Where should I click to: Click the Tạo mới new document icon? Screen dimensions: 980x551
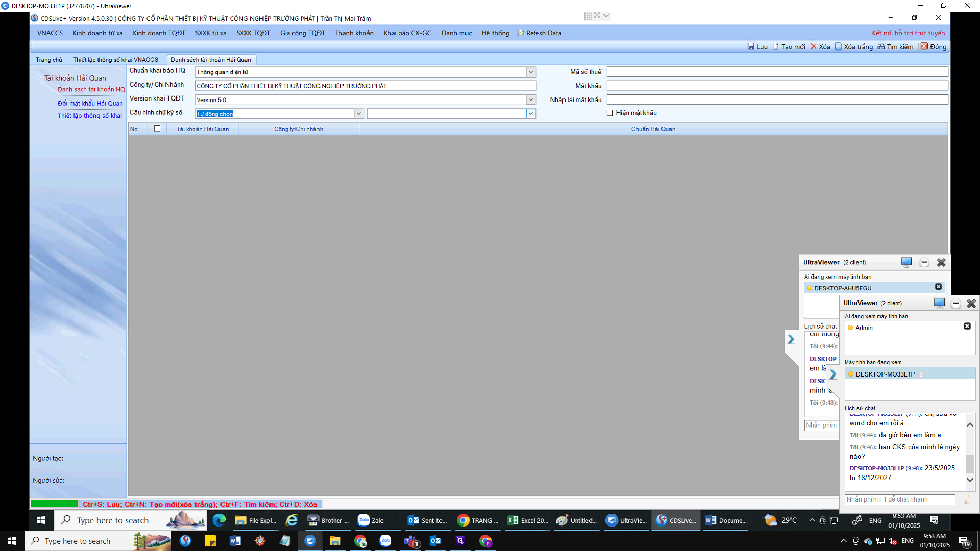point(776,46)
